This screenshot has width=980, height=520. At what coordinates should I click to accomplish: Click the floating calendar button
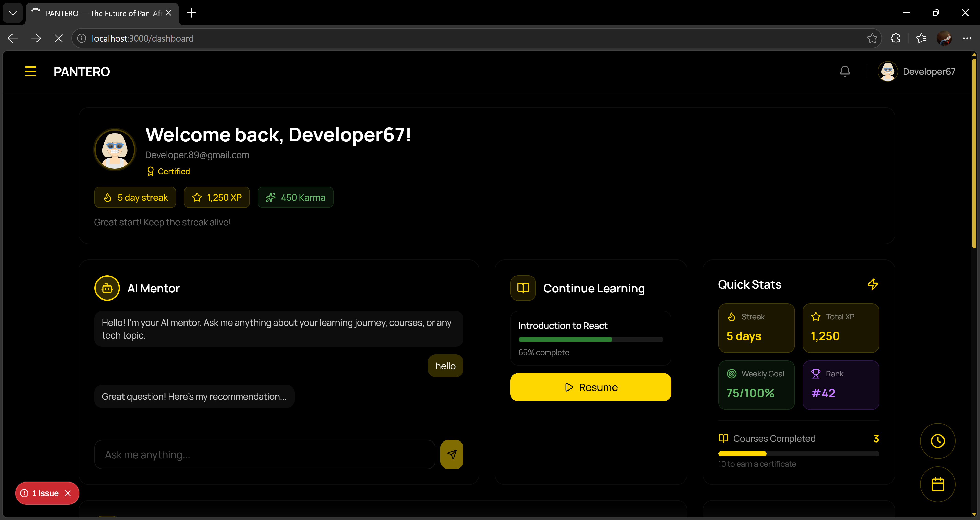pyautogui.click(x=937, y=484)
